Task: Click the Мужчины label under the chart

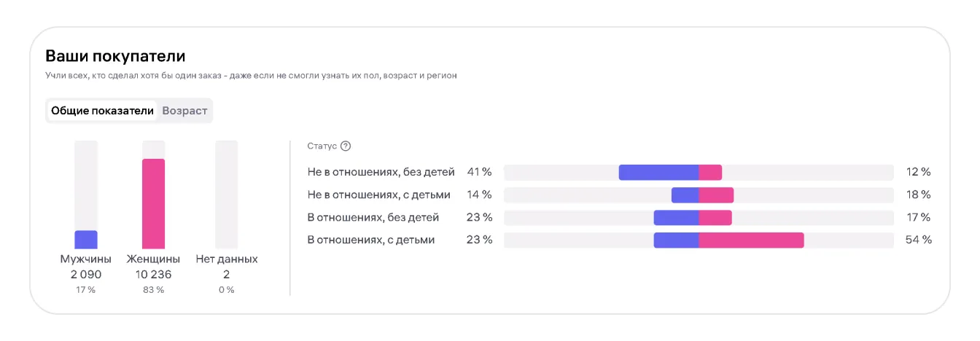Action: [86, 259]
